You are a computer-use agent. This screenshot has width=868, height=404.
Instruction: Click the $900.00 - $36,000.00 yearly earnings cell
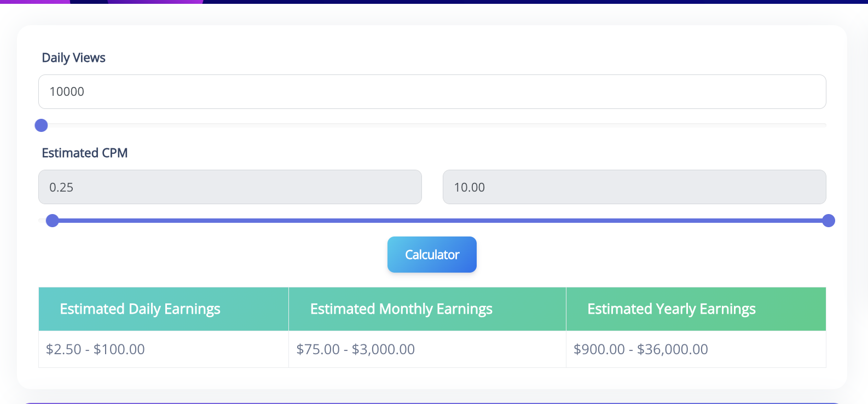pyautogui.click(x=640, y=349)
